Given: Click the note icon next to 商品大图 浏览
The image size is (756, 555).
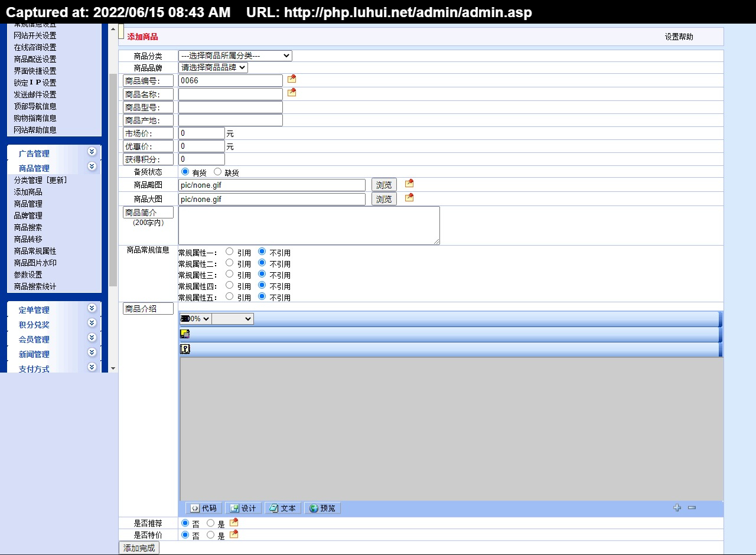Looking at the screenshot, I should click(x=409, y=198).
